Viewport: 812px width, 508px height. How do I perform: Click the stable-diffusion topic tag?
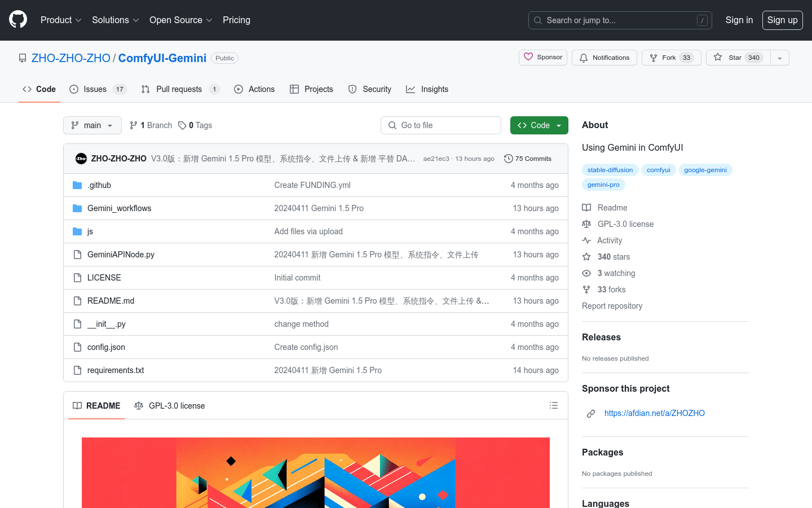610,170
